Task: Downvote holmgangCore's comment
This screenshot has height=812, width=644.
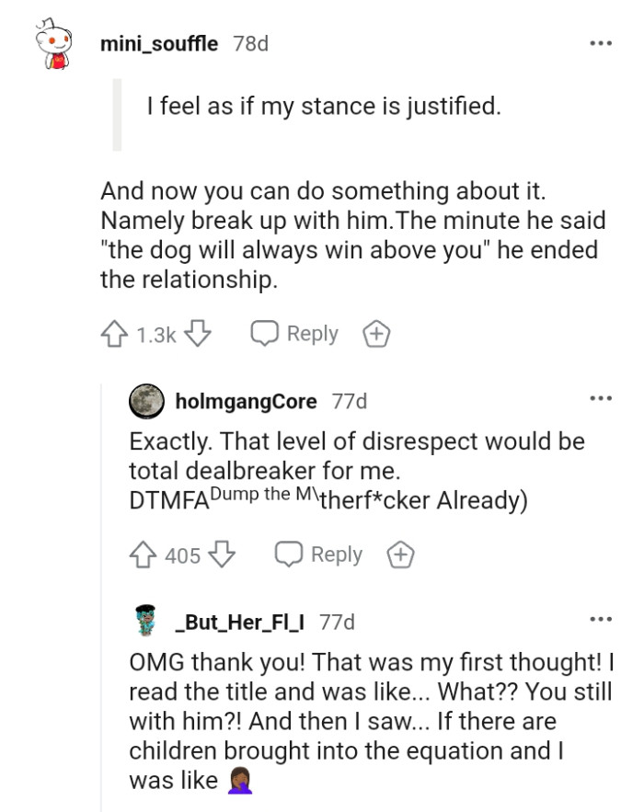Action: point(224,555)
